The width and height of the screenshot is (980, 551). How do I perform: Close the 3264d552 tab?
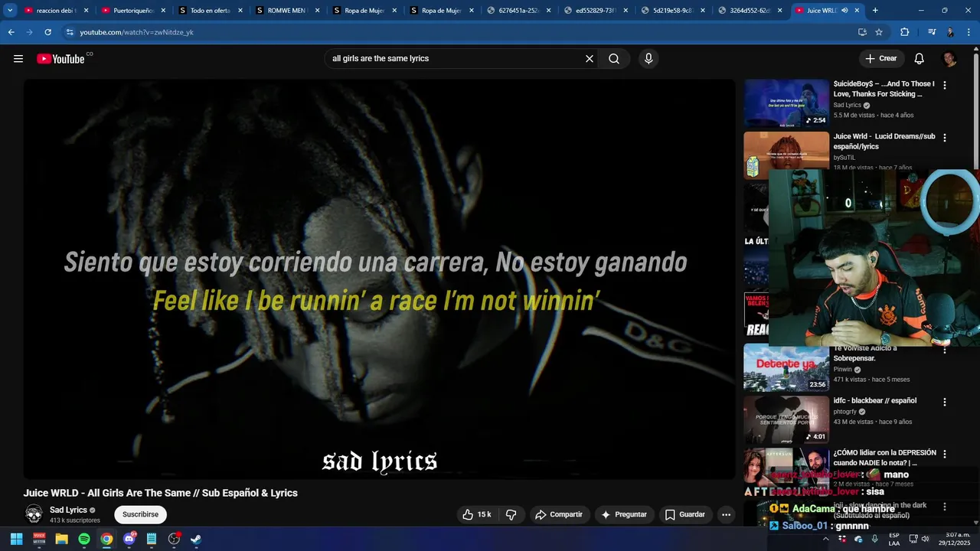pyautogui.click(x=779, y=11)
